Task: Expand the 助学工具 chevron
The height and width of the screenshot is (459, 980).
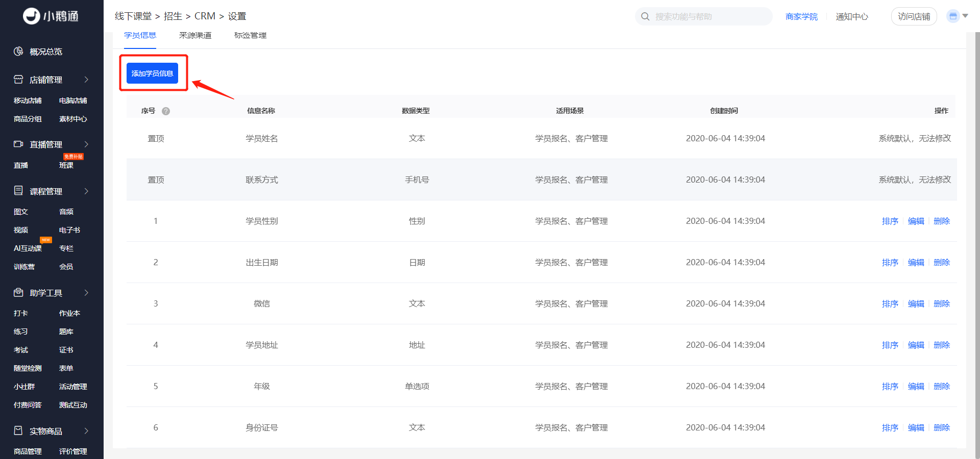Action: pyautogui.click(x=86, y=292)
